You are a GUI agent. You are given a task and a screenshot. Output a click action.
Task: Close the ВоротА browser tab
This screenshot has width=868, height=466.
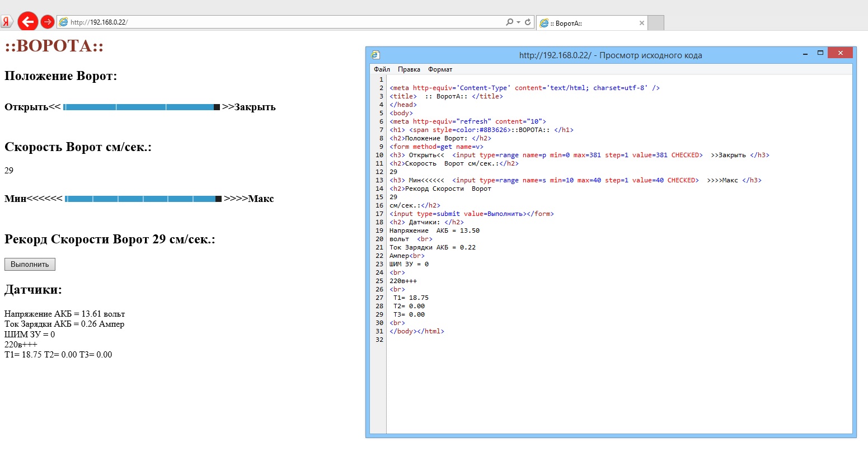[642, 23]
